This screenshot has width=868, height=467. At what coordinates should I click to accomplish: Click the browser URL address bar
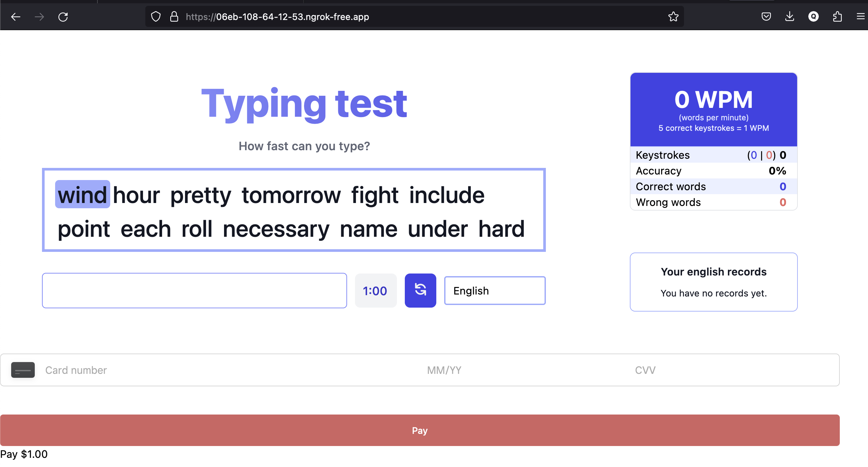point(404,17)
